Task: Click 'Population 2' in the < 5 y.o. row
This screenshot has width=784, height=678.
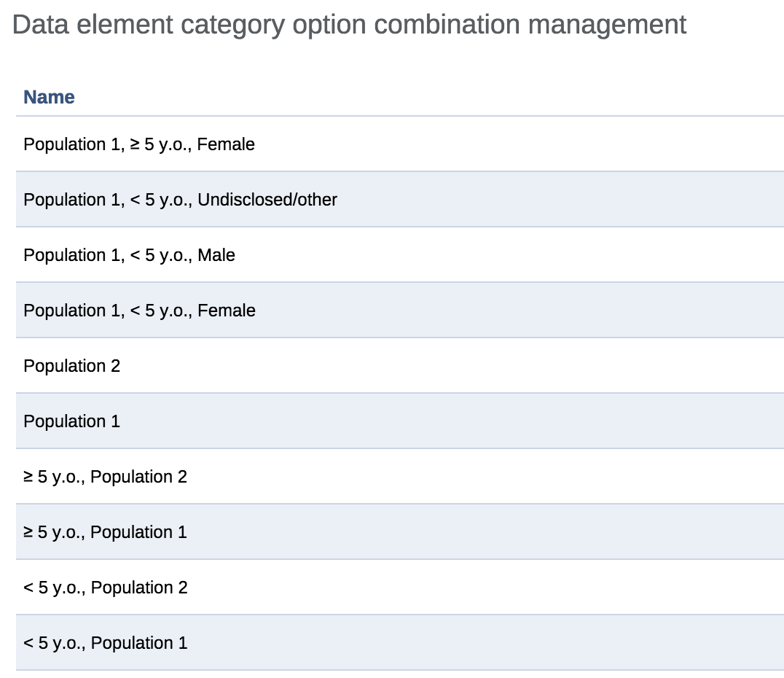Action: (x=139, y=588)
